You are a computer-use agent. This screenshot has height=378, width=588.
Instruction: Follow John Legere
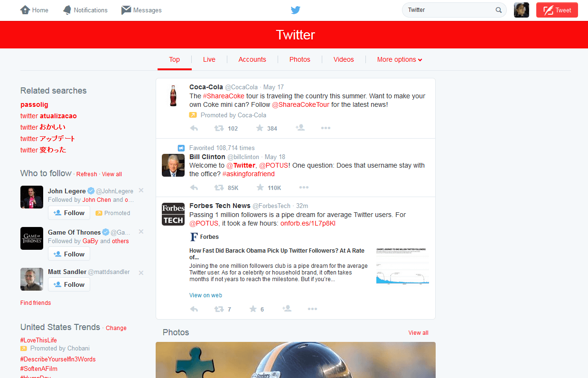69,213
